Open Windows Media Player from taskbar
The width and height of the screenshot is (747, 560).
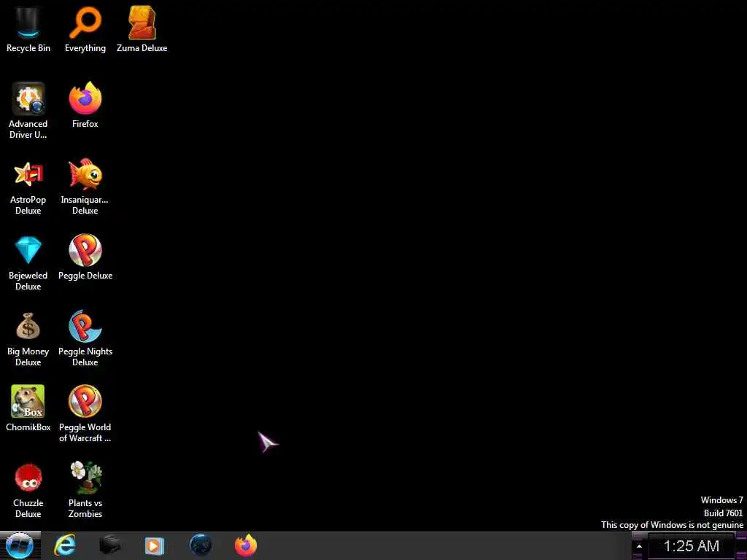pos(155,545)
